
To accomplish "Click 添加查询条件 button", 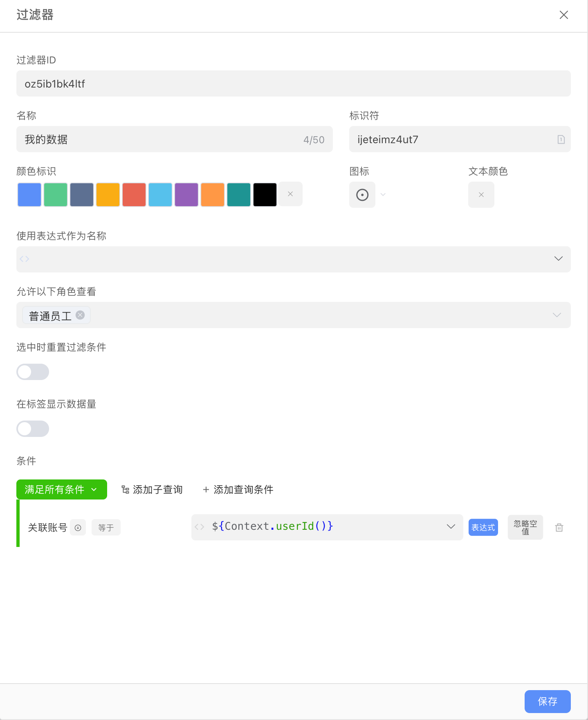I will point(238,489).
